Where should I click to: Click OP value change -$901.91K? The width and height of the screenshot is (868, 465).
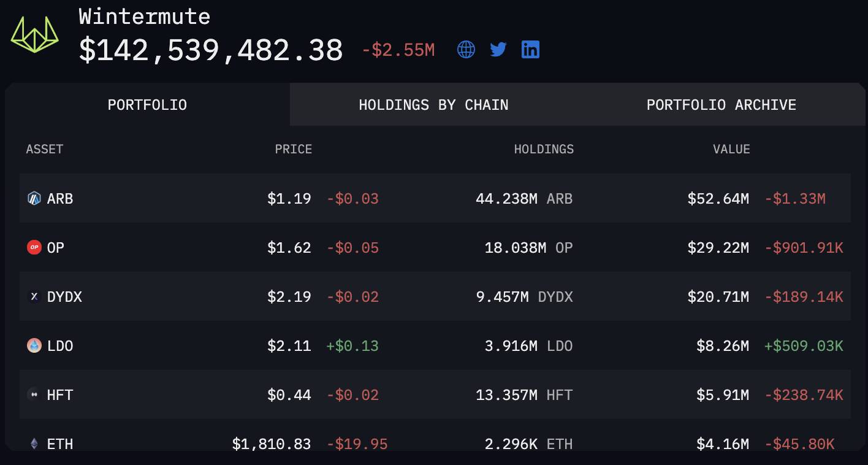click(x=804, y=248)
